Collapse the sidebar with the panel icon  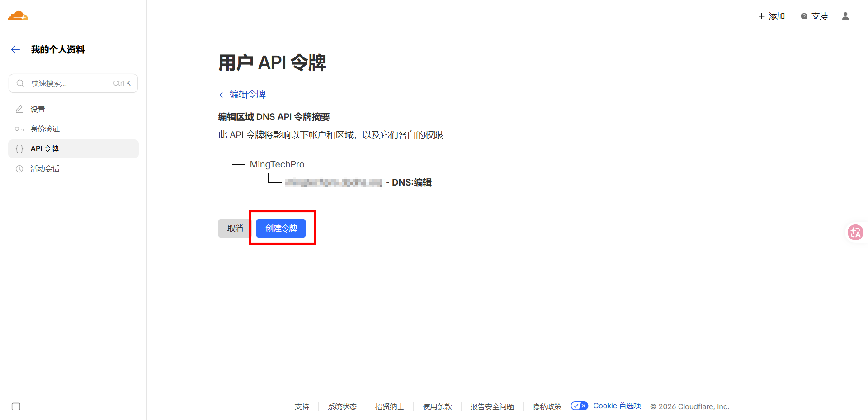coord(16,406)
